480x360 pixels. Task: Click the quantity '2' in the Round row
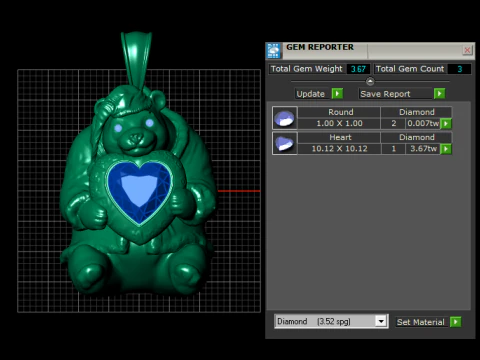click(393, 123)
